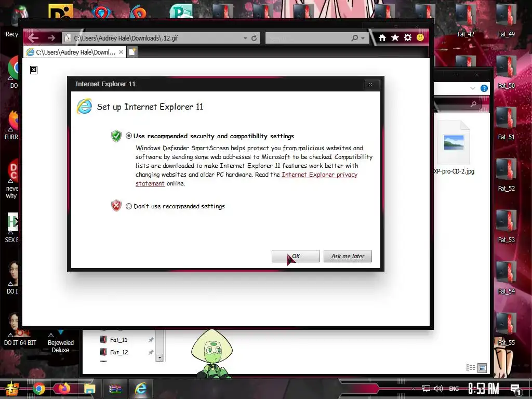Image resolution: width=532 pixels, height=399 pixels.
Task: Select Fat_54 desktop icon
Action: [x=506, y=278]
